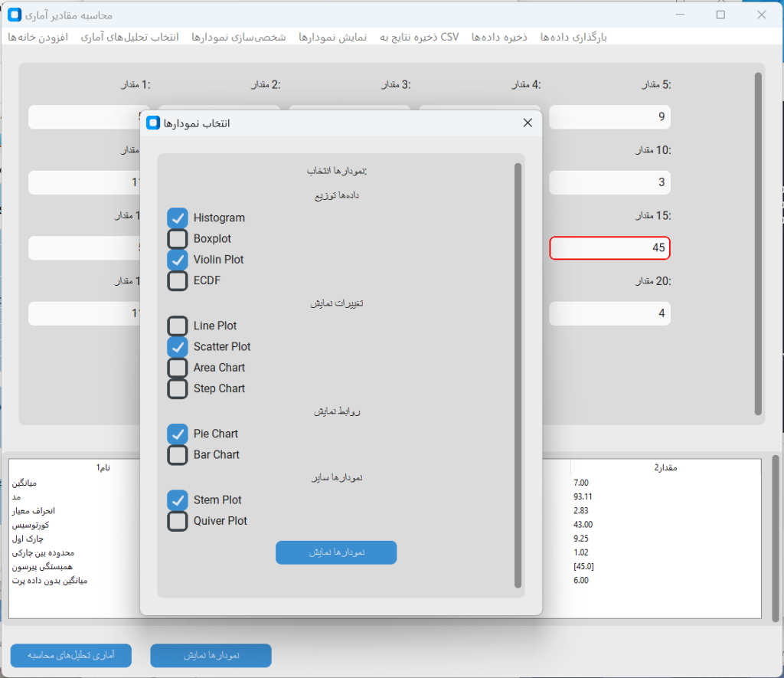
Task: Check the Boxplot checkbox
Action: pos(178,239)
